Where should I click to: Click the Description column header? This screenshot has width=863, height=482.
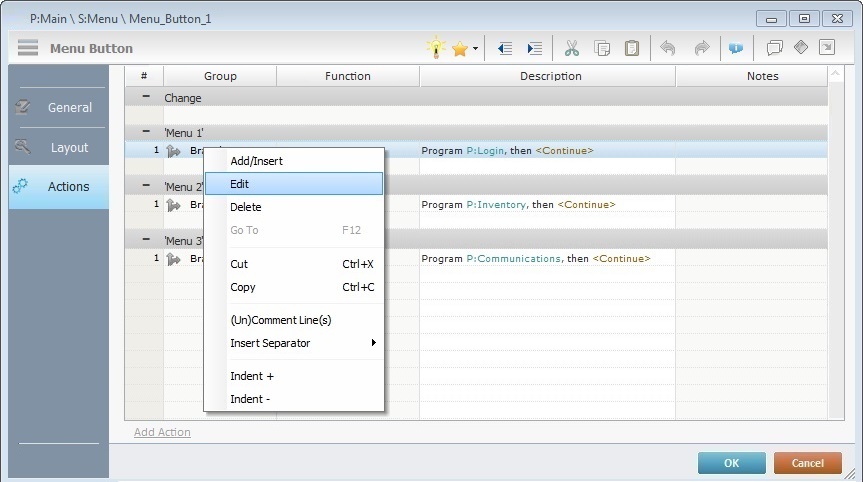[x=550, y=76]
